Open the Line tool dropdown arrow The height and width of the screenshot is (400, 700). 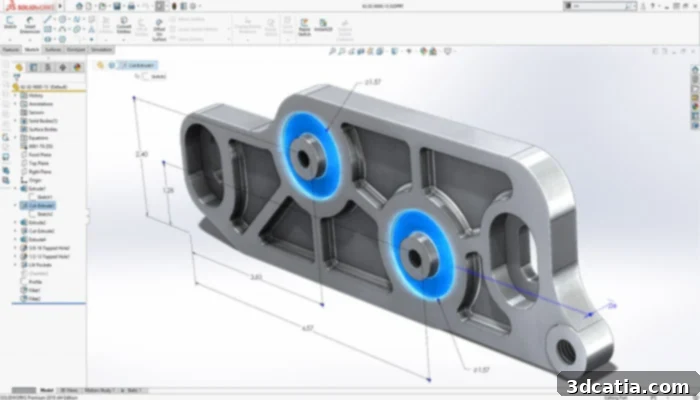click(x=54, y=19)
